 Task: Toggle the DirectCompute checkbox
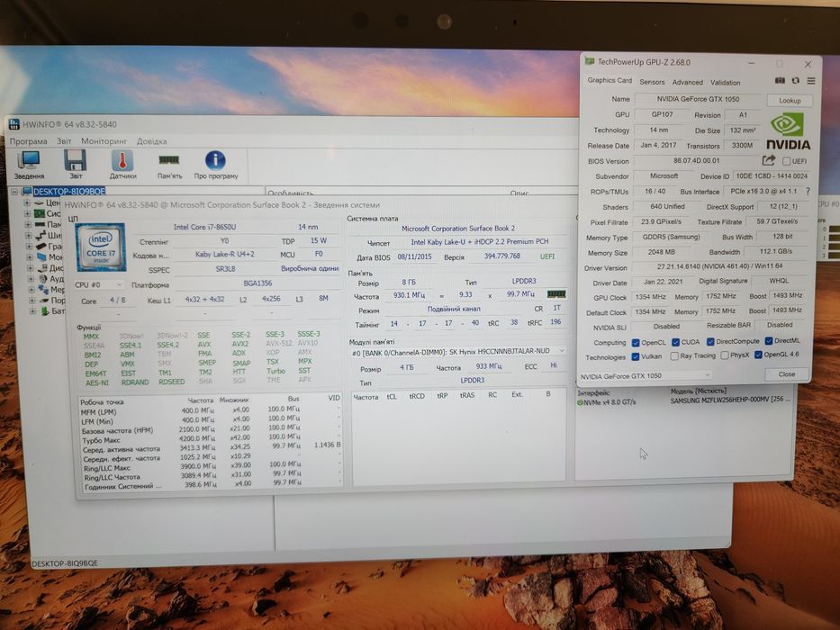710,342
